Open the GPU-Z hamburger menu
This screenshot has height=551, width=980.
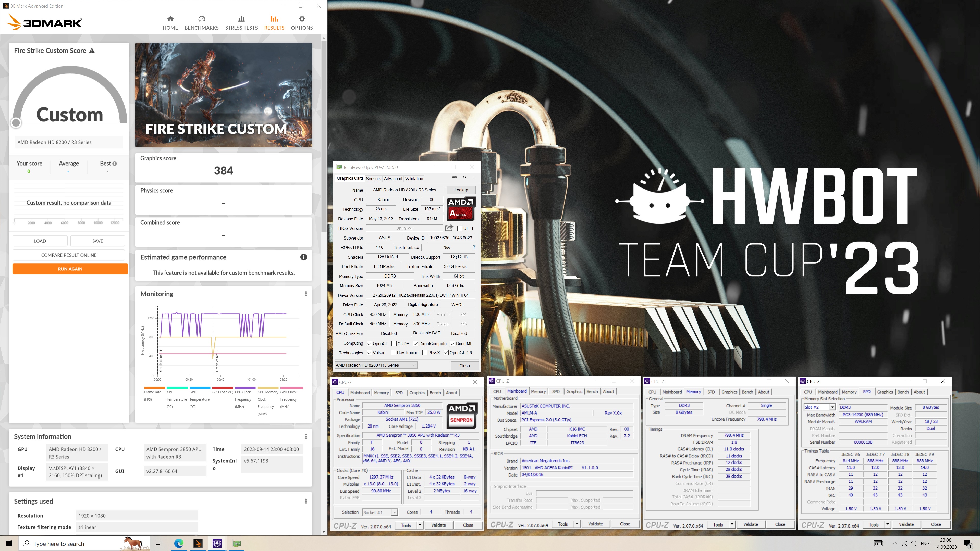coord(474,177)
